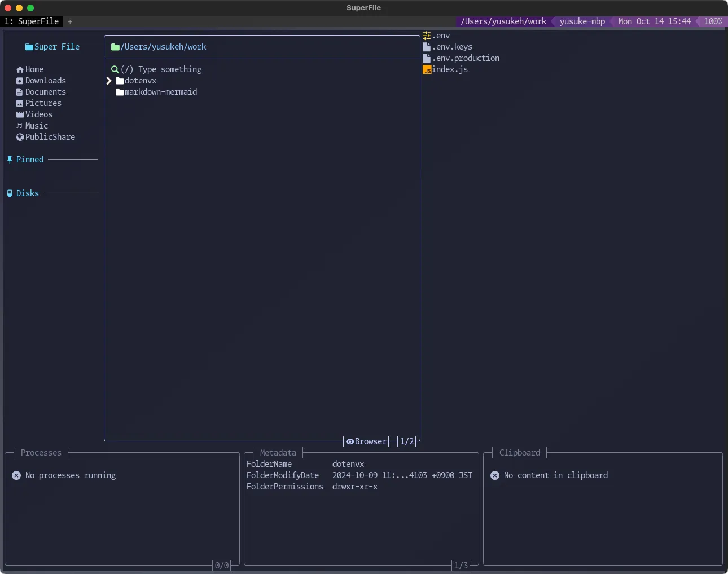Select the dotenvx folder row
The height and width of the screenshot is (574, 728).
coord(141,81)
